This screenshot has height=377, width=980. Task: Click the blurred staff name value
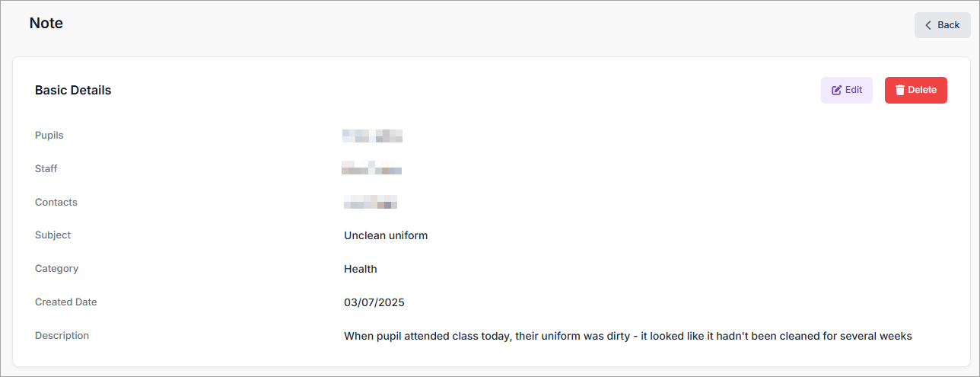pos(372,169)
